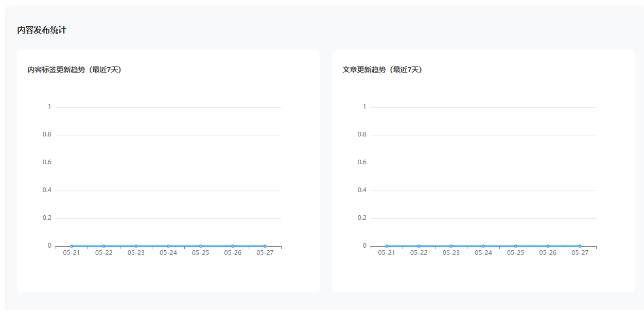
Task: Click the 1 y-axis label in 文章更新趋势 chart
Action: (364, 107)
